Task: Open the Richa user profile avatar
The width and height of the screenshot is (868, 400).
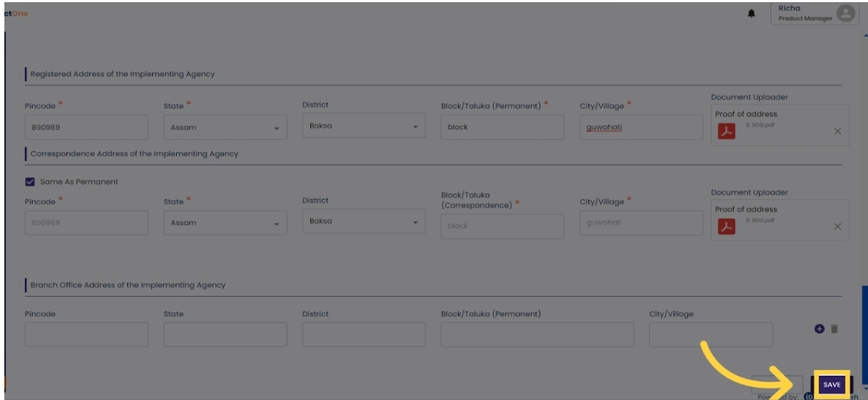Action: (845, 13)
